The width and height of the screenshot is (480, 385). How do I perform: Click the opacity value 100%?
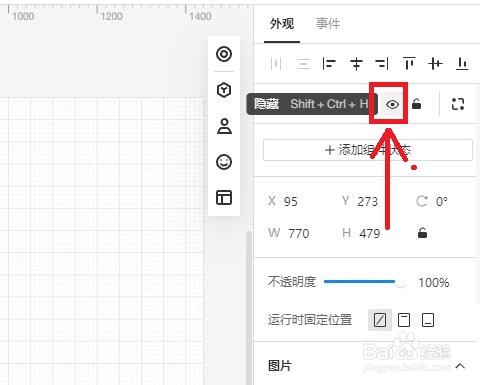coord(434,283)
